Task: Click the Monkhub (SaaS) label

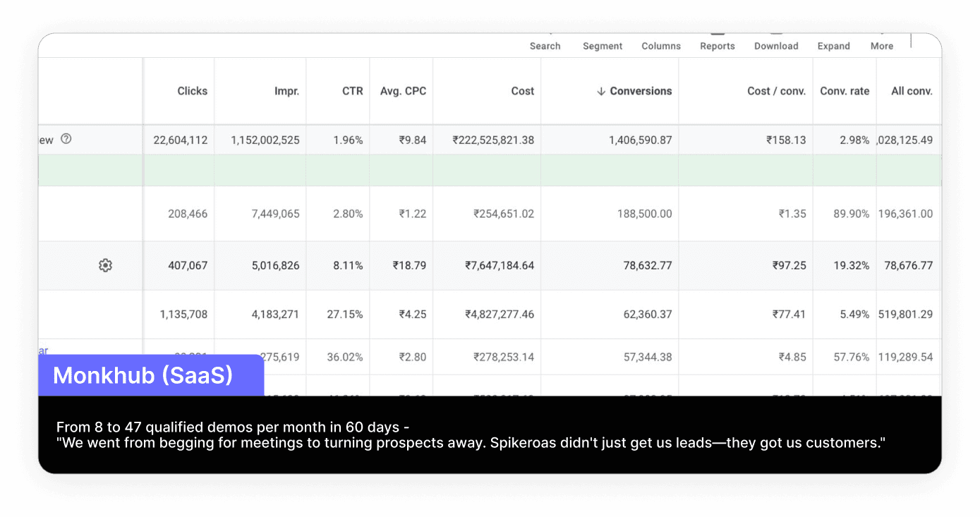Action: [x=143, y=375]
